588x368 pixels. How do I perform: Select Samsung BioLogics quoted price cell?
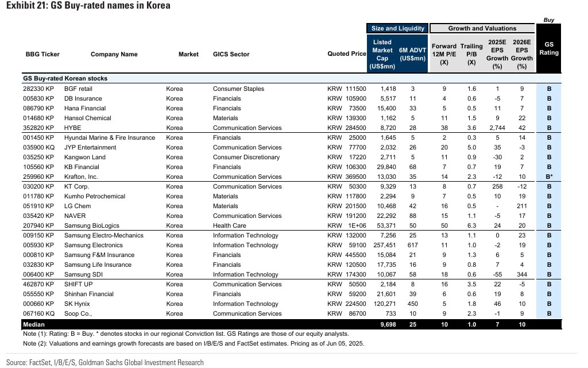pos(346,225)
